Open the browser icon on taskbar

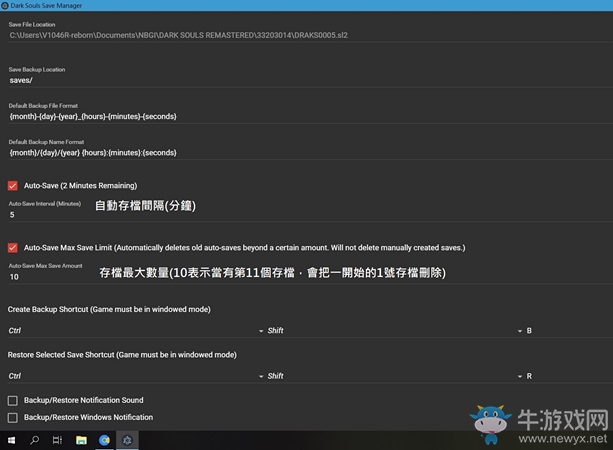(x=104, y=440)
